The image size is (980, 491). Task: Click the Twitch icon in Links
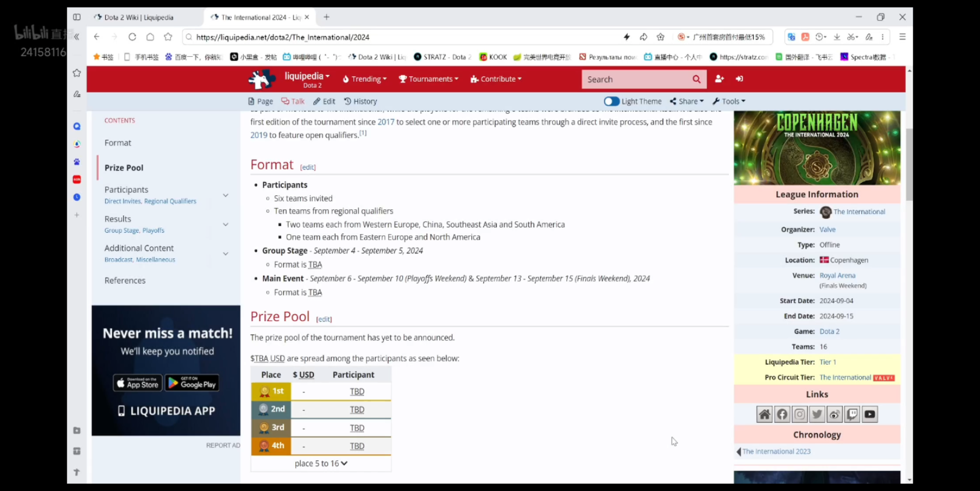tap(852, 414)
